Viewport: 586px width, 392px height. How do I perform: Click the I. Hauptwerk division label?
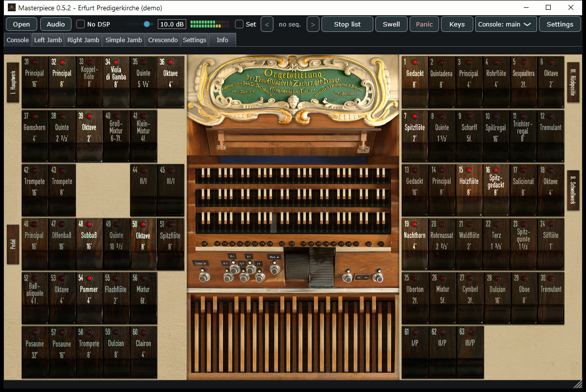(13, 82)
